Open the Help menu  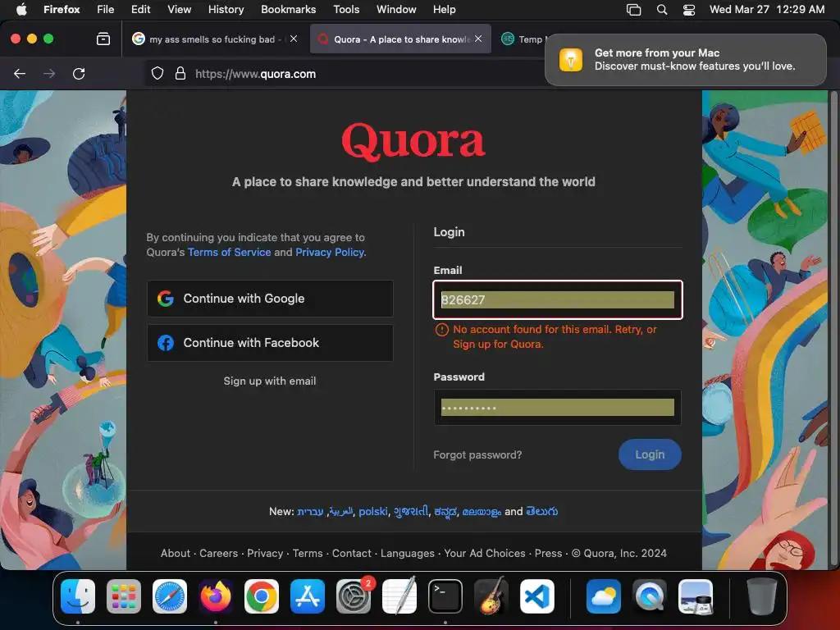coord(444,9)
